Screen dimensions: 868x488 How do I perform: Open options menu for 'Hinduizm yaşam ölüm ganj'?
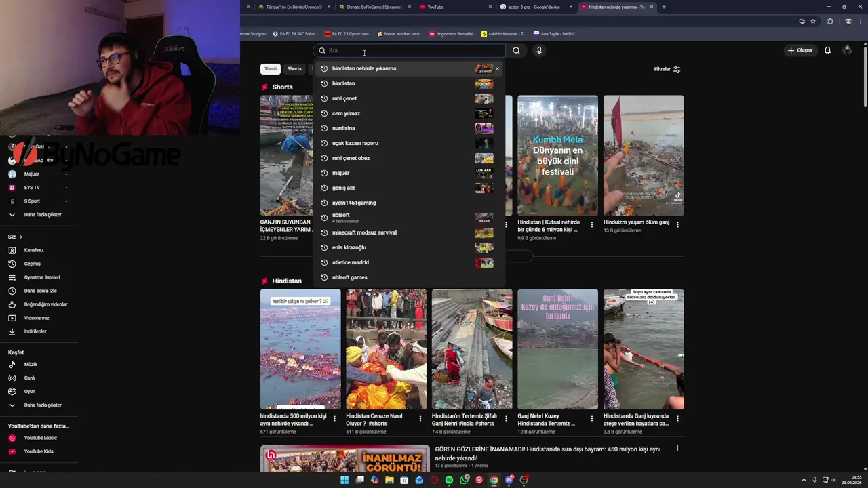point(677,224)
